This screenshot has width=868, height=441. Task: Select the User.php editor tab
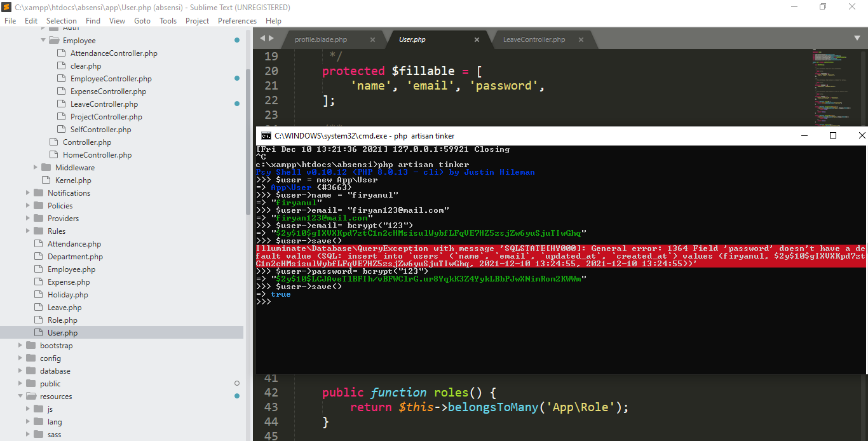coord(412,39)
